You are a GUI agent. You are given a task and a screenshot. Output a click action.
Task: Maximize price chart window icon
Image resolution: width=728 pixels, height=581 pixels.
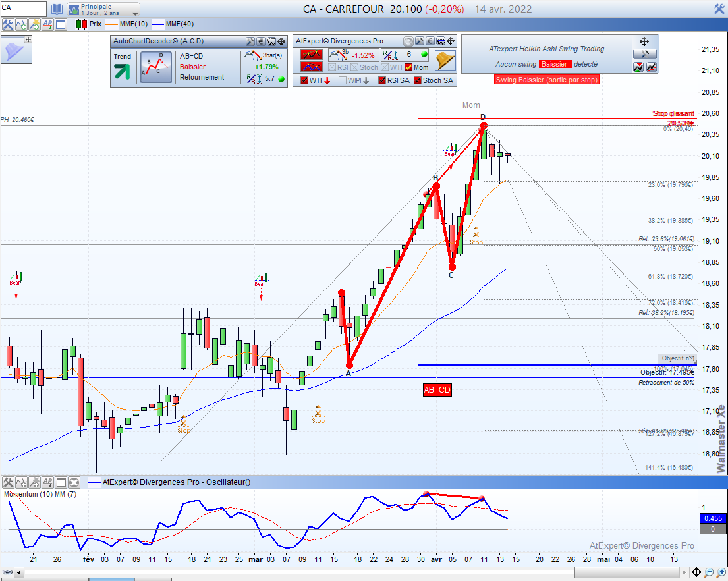click(x=61, y=24)
